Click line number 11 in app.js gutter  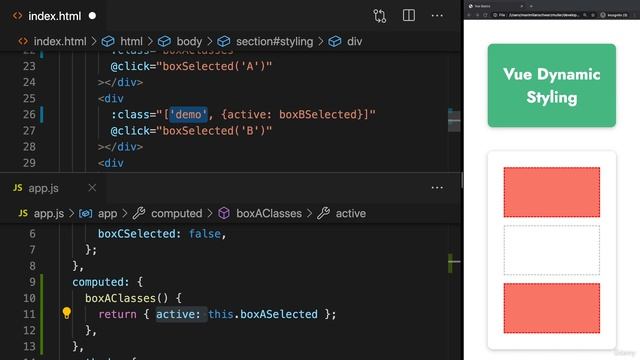coord(29,314)
